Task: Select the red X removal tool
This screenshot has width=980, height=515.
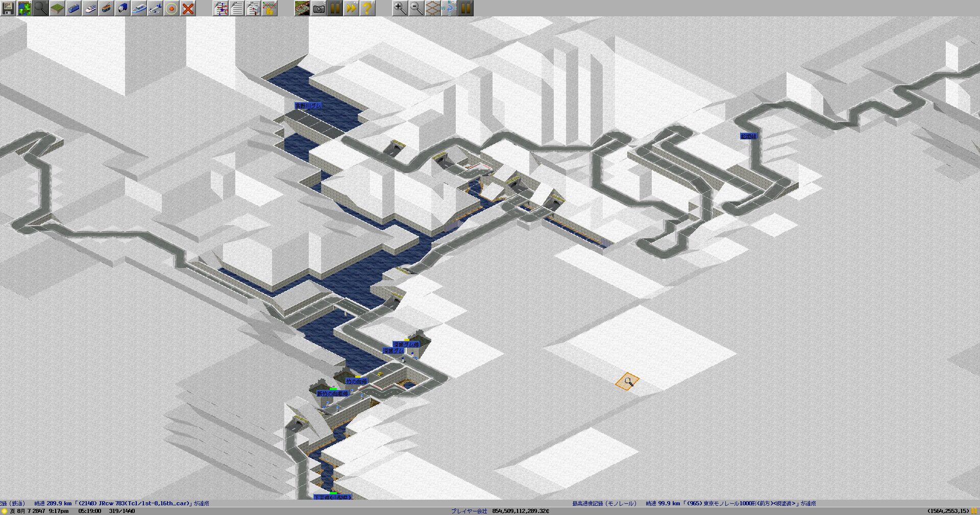Action: click(x=188, y=8)
